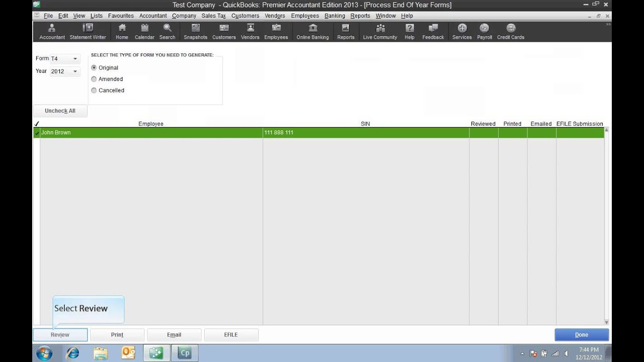Click the EFILE button
Screen dimensions: 644x362
coord(231,335)
